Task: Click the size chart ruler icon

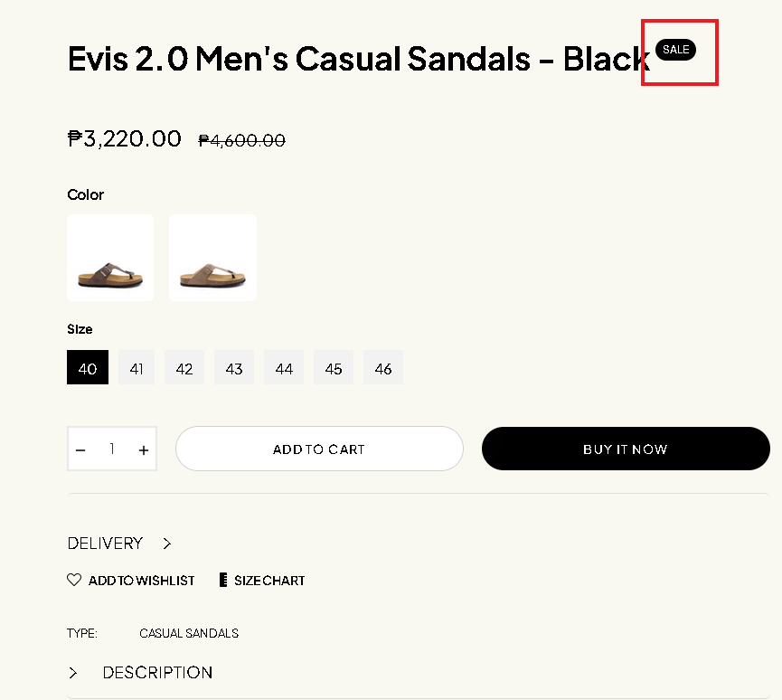Action: pyautogui.click(x=223, y=580)
